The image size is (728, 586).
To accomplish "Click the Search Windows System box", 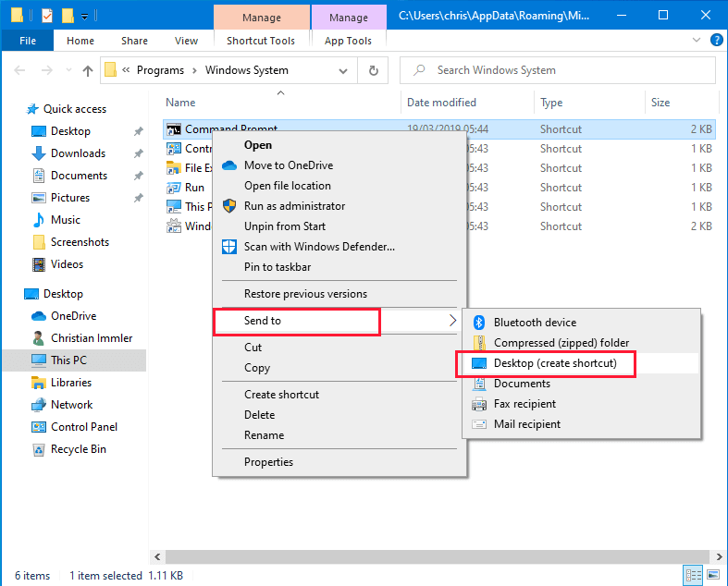I will coord(557,70).
